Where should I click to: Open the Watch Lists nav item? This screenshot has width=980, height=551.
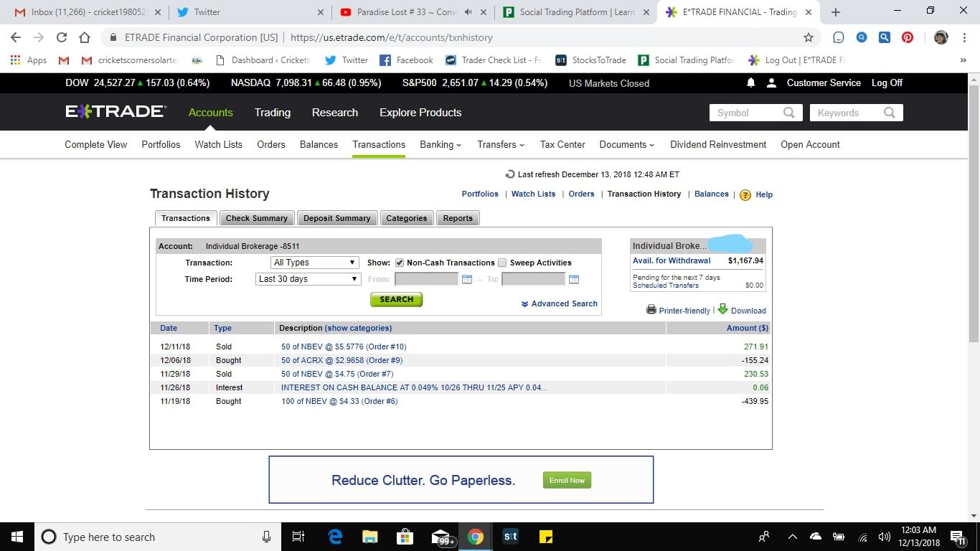[218, 144]
